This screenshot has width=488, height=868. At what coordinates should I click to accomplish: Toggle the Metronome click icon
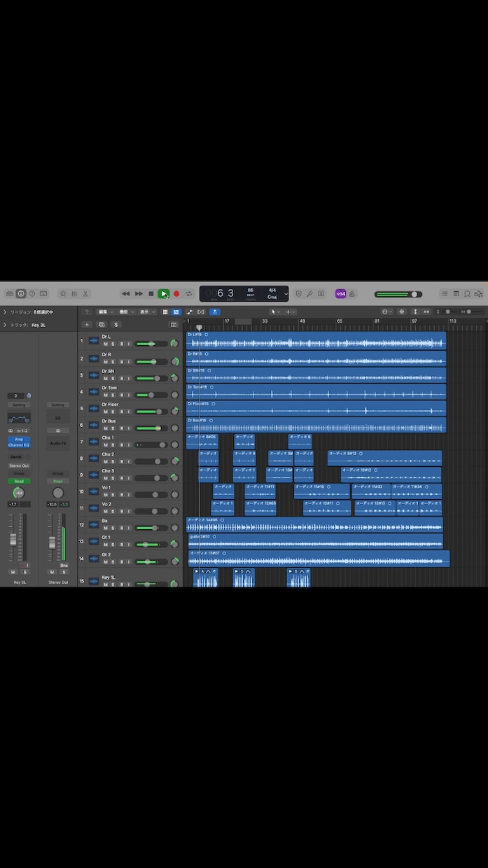pos(352,294)
